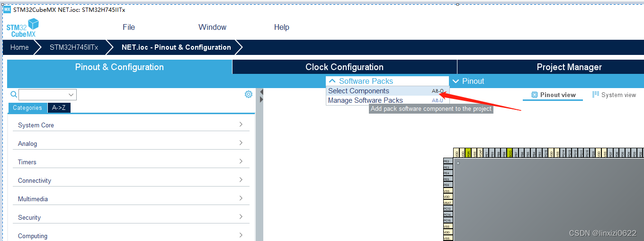The width and height of the screenshot is (644, 241).
Task: Switch to Pinout & Configuration tab
Action: pos(119,67)
